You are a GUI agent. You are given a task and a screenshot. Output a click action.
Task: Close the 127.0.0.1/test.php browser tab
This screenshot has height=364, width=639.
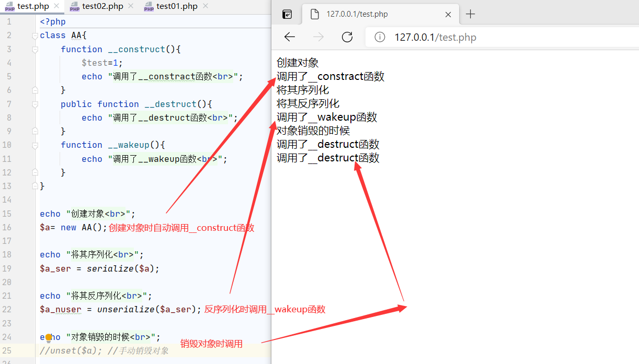[x=448, y=15]
